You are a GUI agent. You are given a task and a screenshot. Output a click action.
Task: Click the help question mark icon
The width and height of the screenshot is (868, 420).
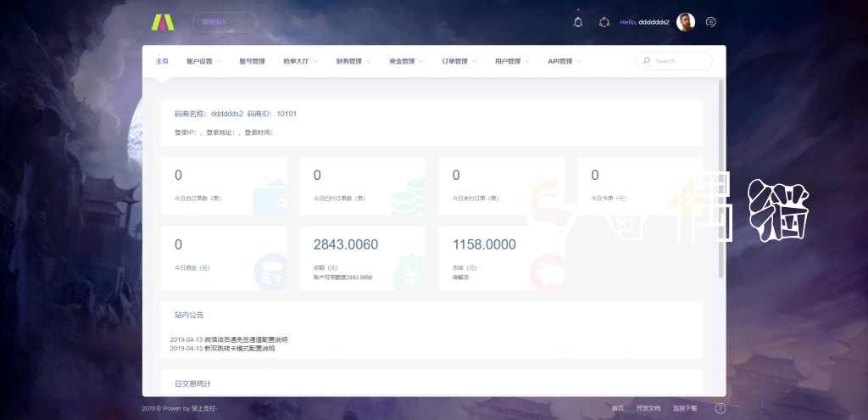(721, 408)
